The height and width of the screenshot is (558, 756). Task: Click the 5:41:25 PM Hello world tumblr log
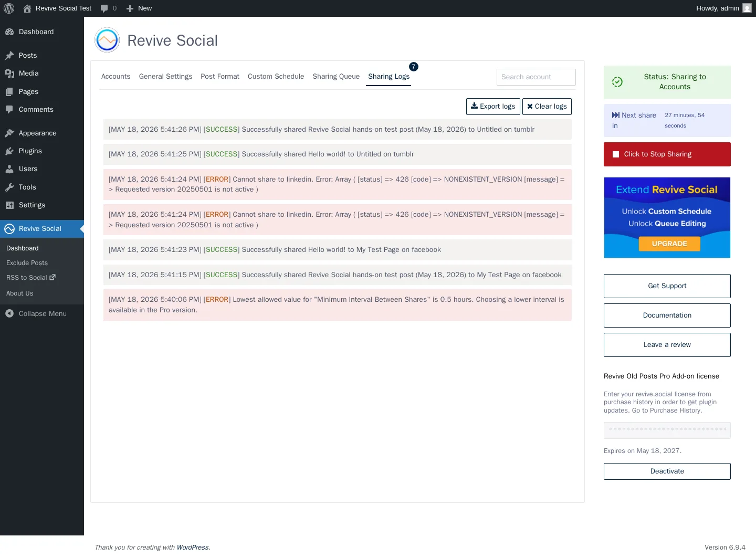click(x=338, y=154)
